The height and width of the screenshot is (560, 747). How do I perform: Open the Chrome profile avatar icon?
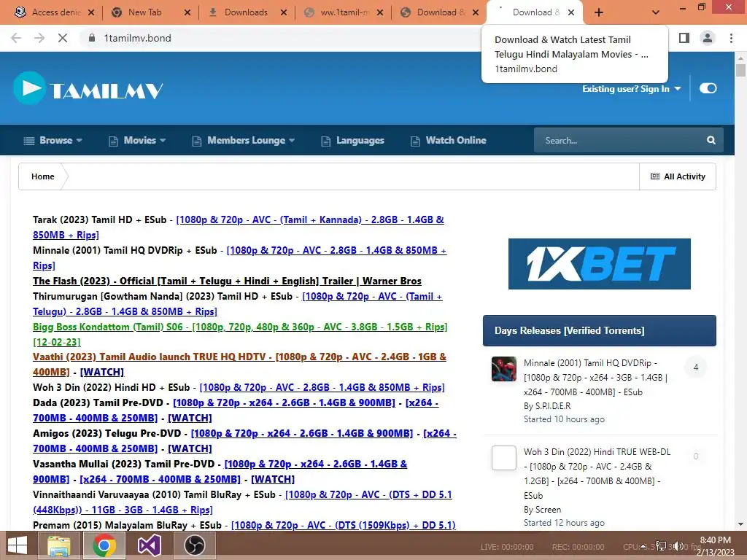(x=708, y=38)
